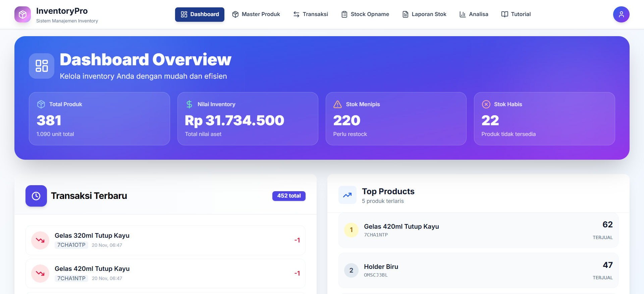This screenshot has height=294, width=644.
Task: Select the Nilai Inventory stat card
Action: pyautogui.click(x=248, y=119)
